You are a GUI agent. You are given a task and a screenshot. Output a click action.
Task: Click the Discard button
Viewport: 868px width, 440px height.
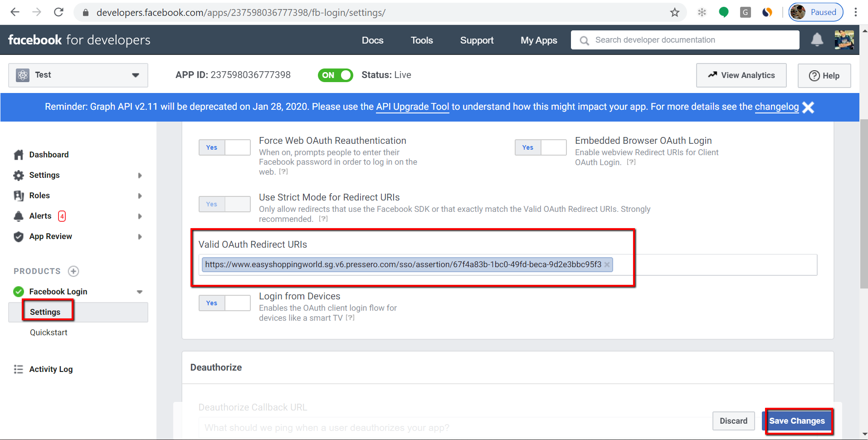click(734, 421)
